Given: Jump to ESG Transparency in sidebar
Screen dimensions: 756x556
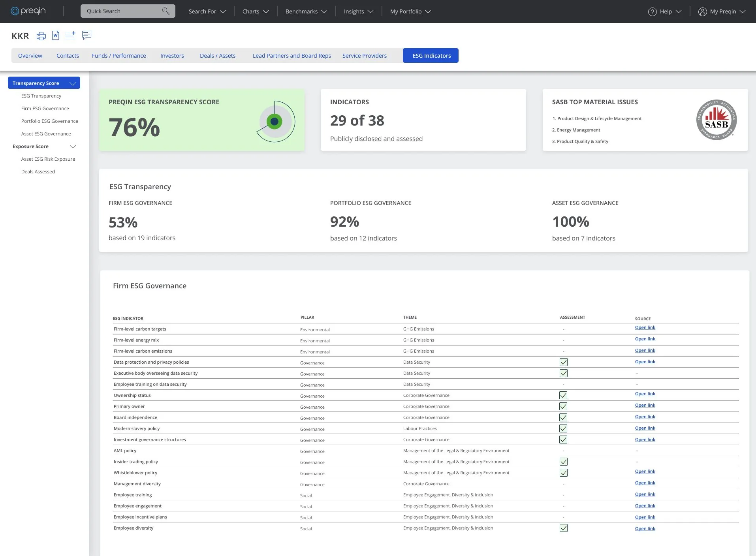Looking at the screenshot, I should [x=41, y=96].
